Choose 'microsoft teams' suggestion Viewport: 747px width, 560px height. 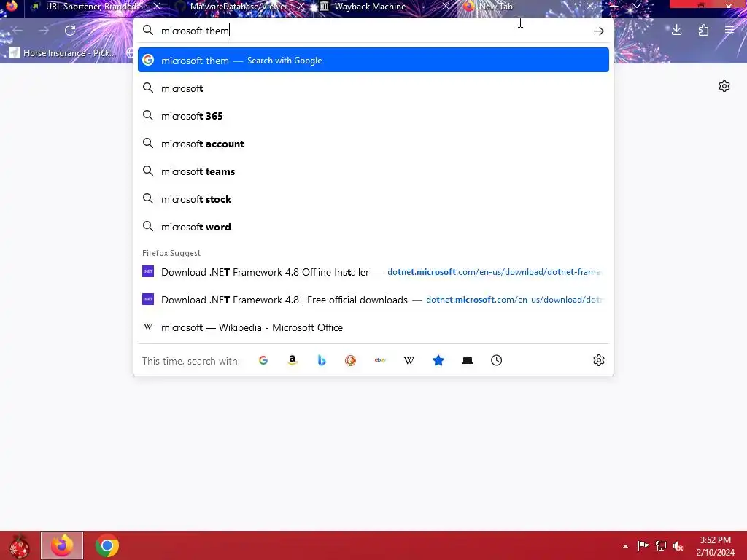(373, 171)
